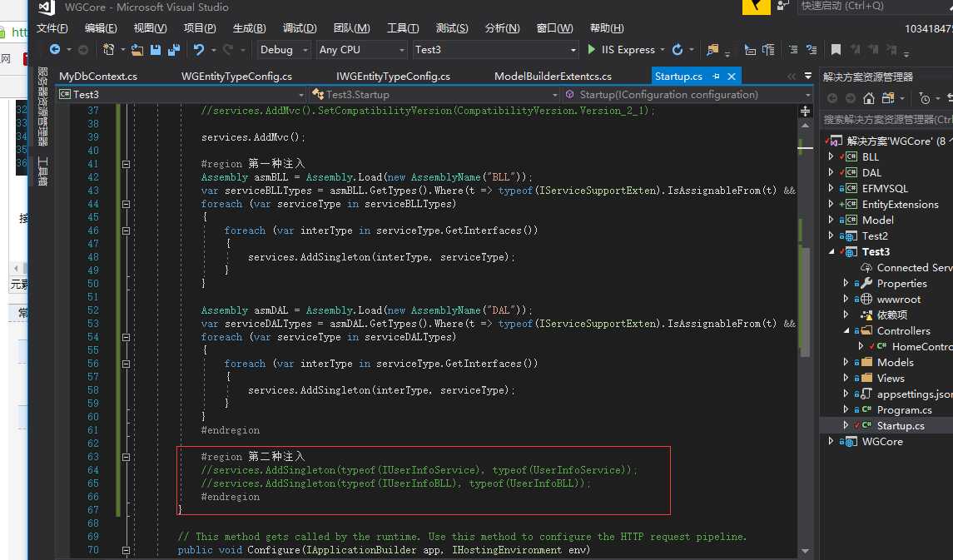This screenshot has width=953, height=560.
Task: Click the decrease indent toolbar icon
Action: 793,50
